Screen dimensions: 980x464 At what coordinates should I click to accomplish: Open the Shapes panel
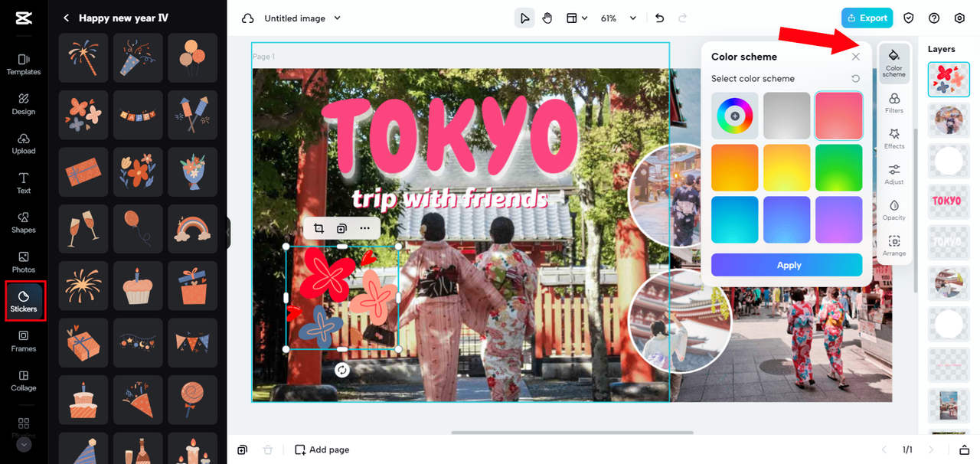[x=24, y=223]
